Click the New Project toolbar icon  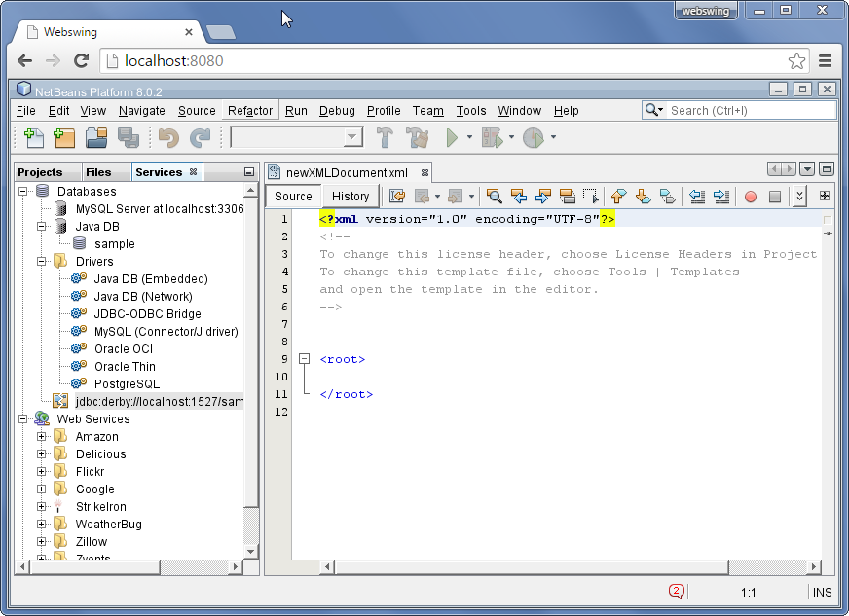[65, 138]
